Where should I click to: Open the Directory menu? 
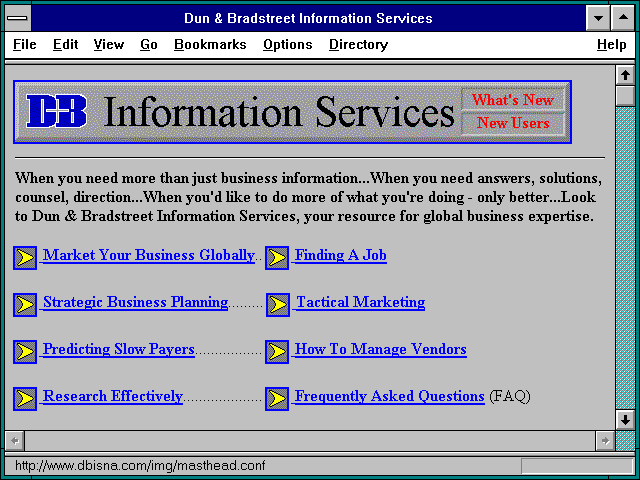358,44
